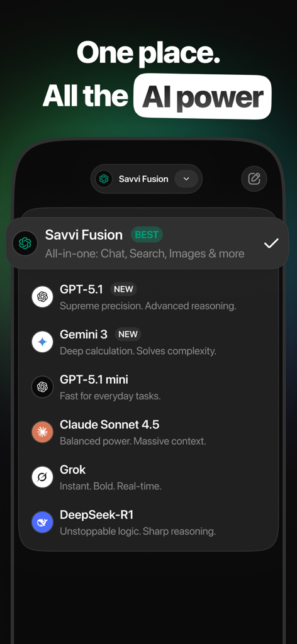This screenshot has height=644, width=297.
Task: Click the Grok slashed-circle icon
Action: pos(42,477)
